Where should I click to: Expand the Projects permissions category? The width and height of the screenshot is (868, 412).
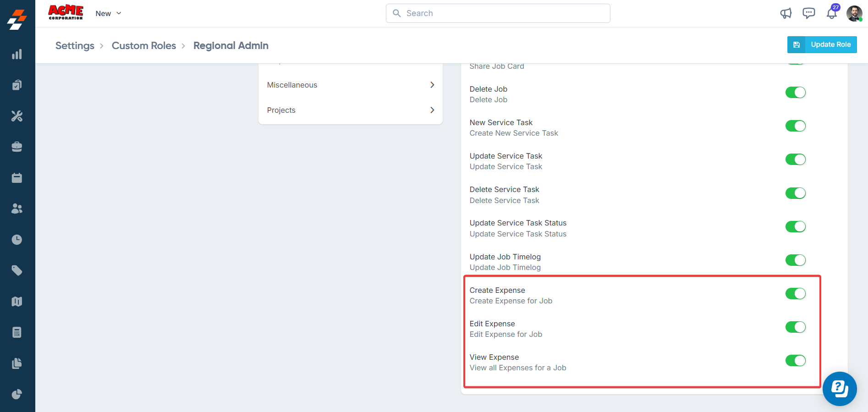click(350, 110)
